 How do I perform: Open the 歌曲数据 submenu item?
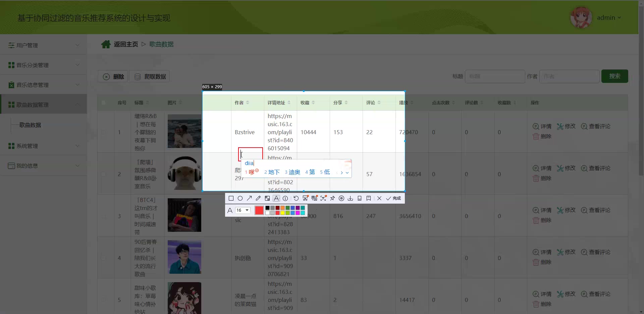[30, 125]
